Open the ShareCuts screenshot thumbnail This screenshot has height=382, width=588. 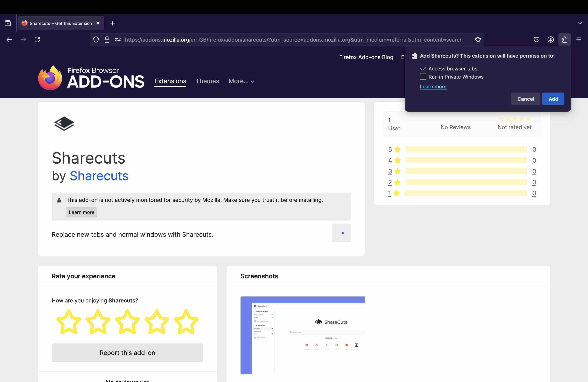point(302,335)
